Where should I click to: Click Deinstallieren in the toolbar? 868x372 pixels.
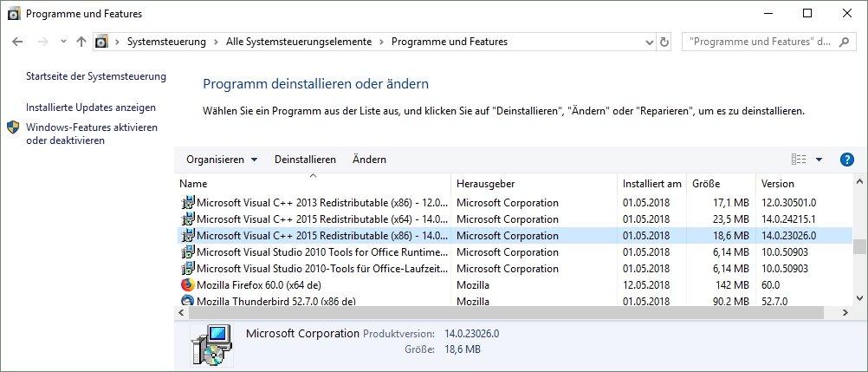click(305, 160)
